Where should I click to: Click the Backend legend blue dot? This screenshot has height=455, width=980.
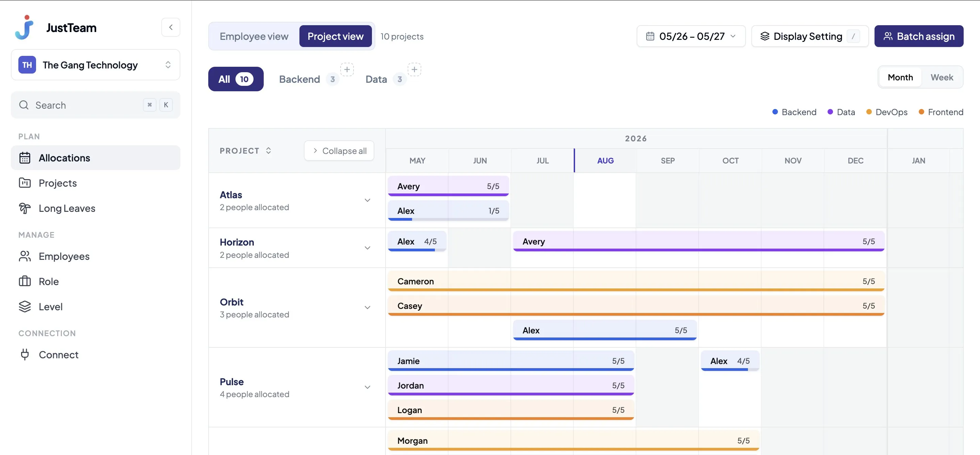pyautogui.click(x=775, y=112)
